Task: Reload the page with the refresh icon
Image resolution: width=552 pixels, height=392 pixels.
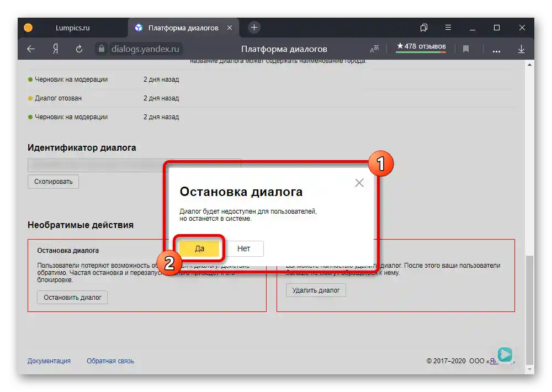Action: tap(79, 49)
